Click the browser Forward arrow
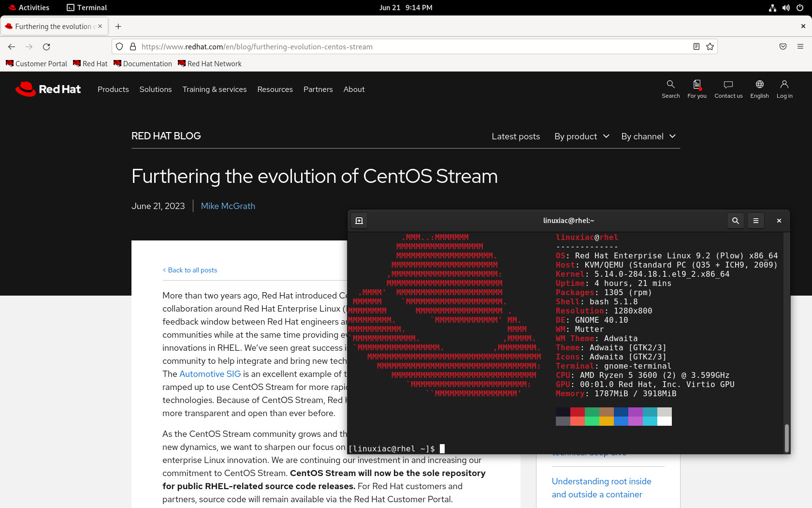 [x=29, y=47]
